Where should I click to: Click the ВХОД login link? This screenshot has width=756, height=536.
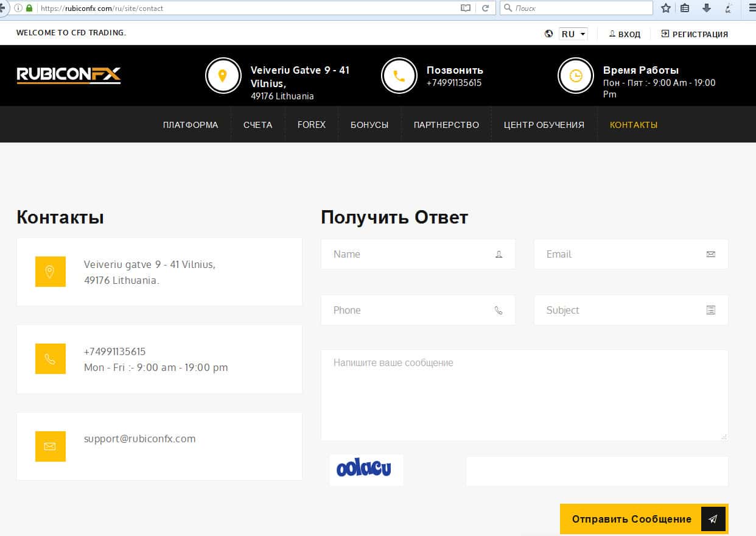coord(625,34)
